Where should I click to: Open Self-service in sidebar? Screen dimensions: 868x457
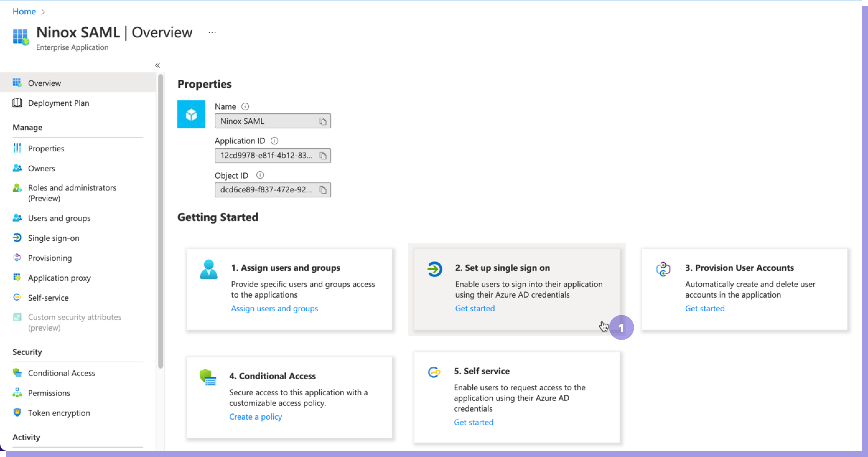coord(78,298)
